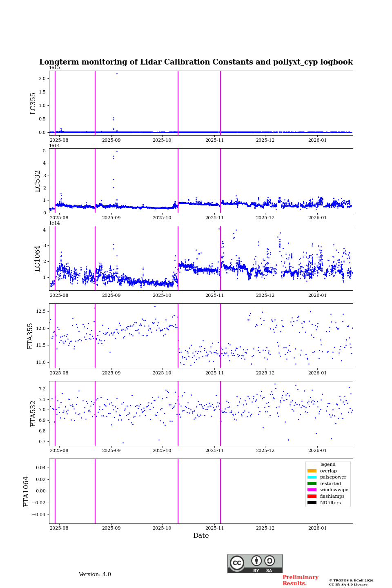Click the LC355 y-axis label
The height and width of the screenshot is (588, 392).
pos(33,103)
